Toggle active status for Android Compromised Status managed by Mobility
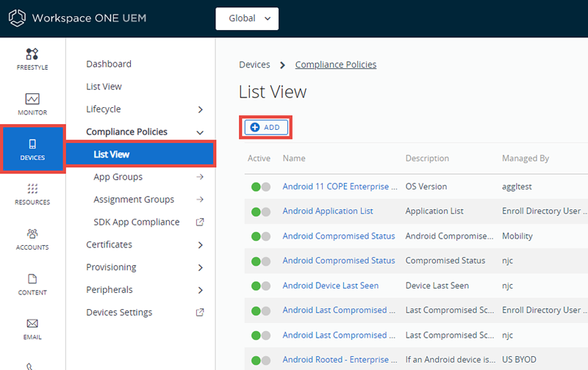The image size is (588, 370). [x=261, y=236]
